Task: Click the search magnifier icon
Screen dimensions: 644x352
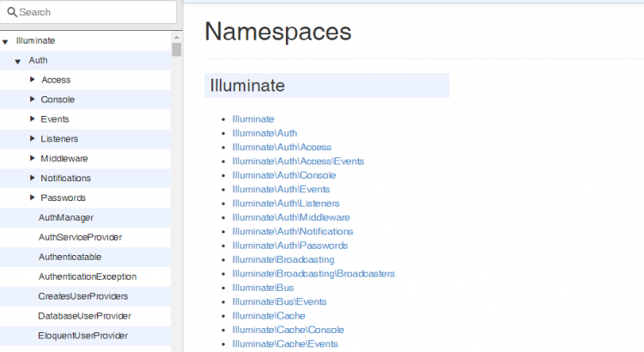Action: [x=12, y=13]
